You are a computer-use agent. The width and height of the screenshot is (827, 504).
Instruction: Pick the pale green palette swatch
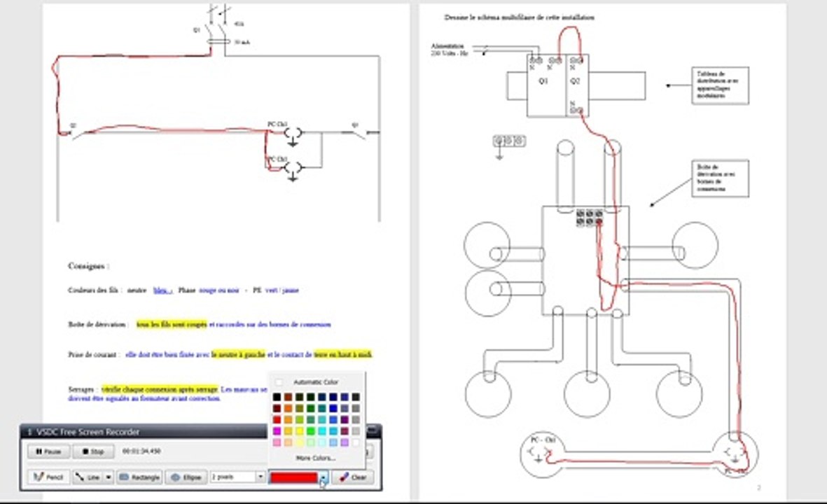311,442
